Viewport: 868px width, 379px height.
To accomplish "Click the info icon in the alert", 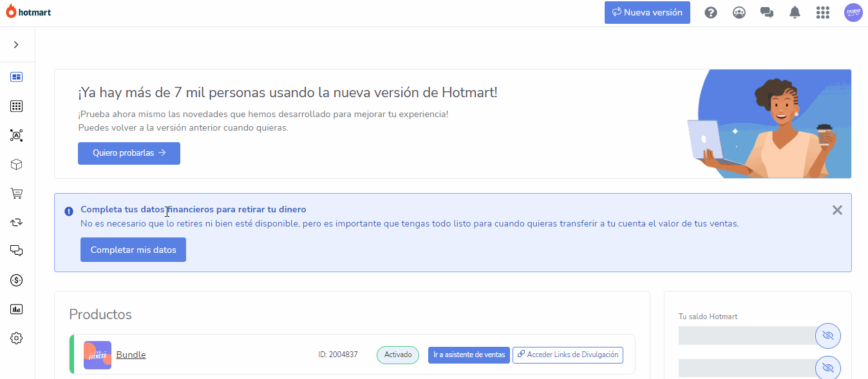I will click(69, 211).
